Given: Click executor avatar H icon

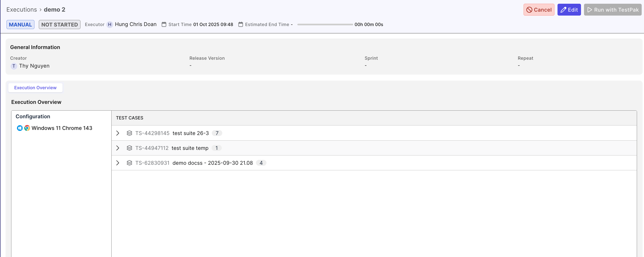Looking at the screenshot, I should (109, 24).
